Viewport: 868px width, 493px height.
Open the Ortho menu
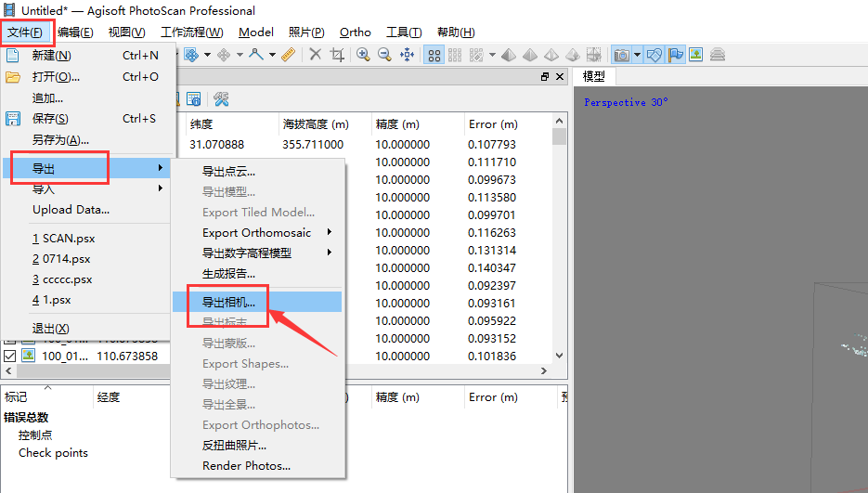[356, 32]
